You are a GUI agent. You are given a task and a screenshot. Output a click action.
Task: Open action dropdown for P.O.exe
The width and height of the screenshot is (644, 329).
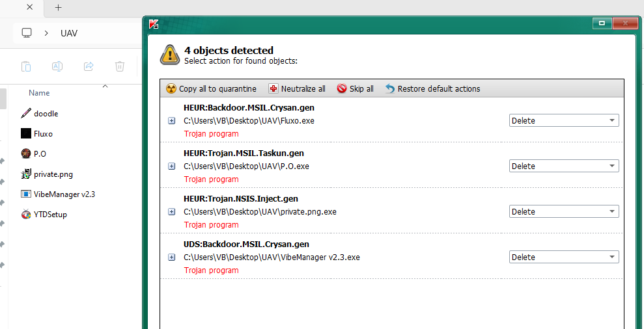click(x=564, y=166)
